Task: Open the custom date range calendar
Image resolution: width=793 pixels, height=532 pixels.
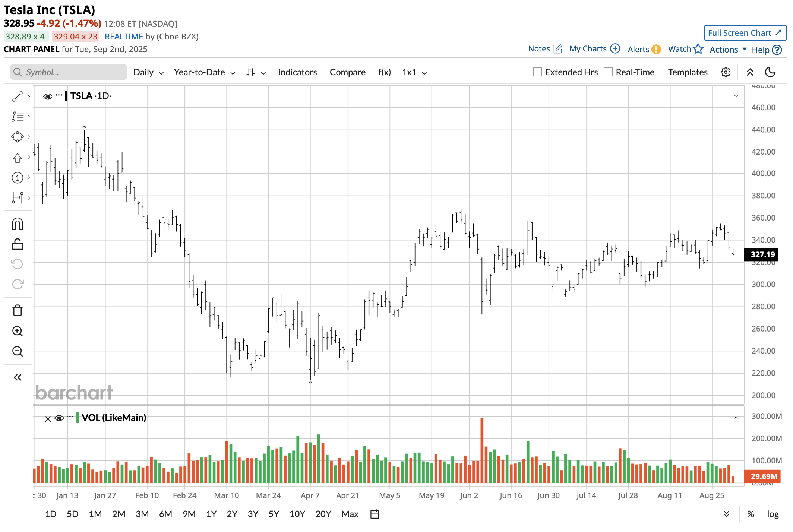Action: pyautogui.click(x=375, y=514)
